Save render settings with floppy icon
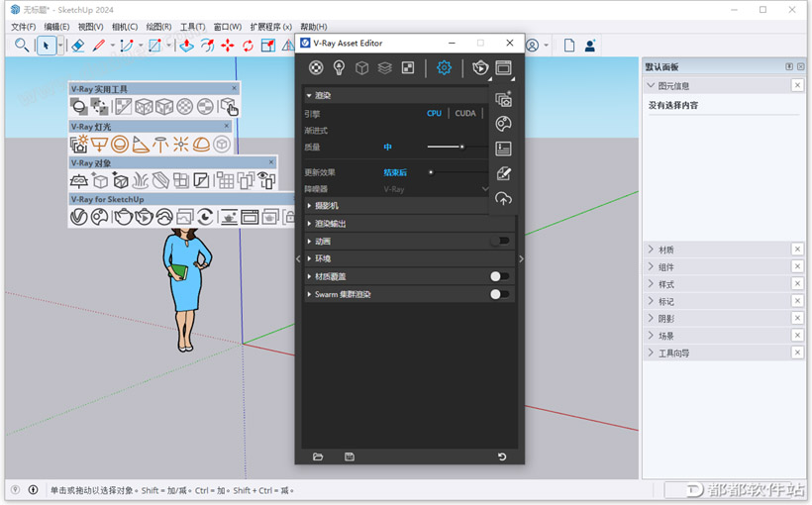 [x=350, y=456]
